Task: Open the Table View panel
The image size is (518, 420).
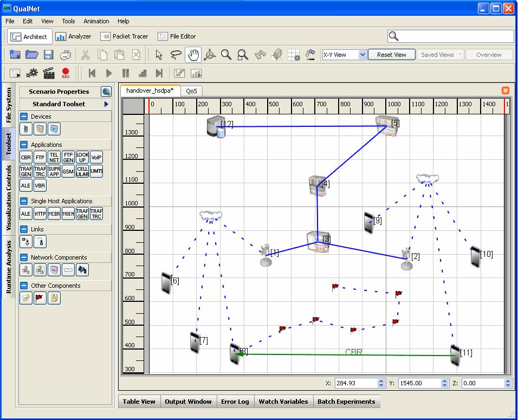Action: [x=139, y=402]
